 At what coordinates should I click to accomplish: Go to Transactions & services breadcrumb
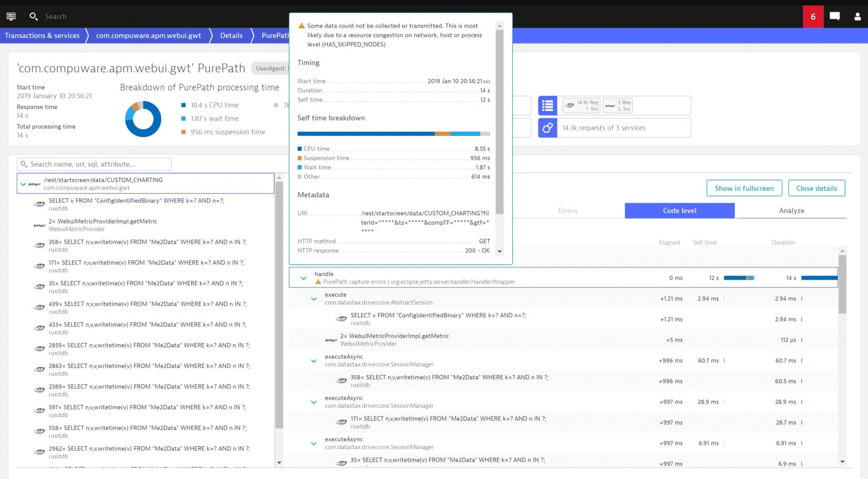pos(42,35)
